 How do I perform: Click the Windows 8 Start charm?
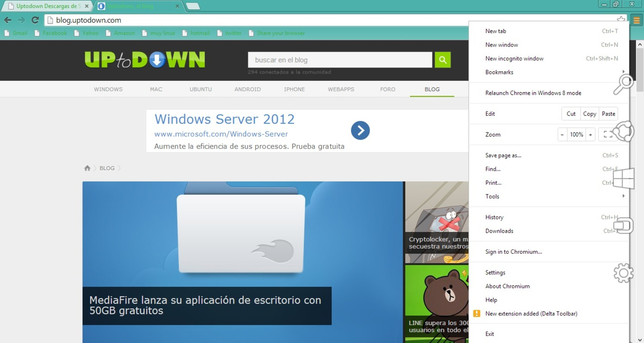(x=623, y=178)
